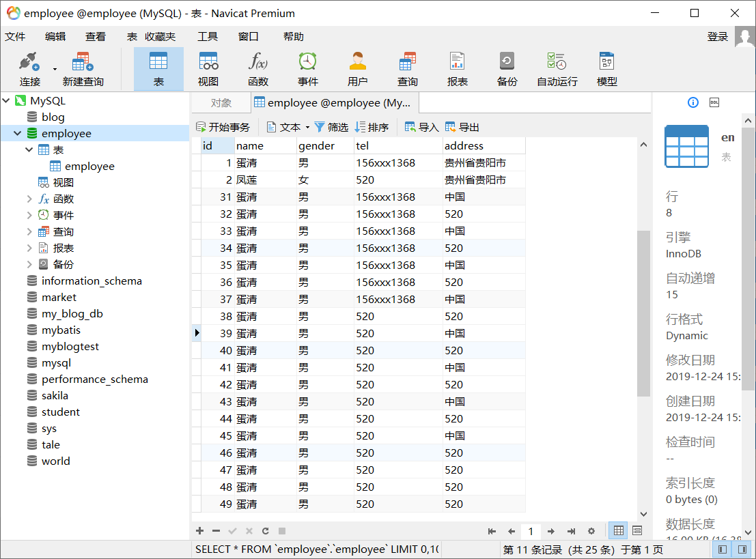This screenshot has height=559, width=756.
Task: Click the New Query (新建查询) icon
Action: [83, 69]
